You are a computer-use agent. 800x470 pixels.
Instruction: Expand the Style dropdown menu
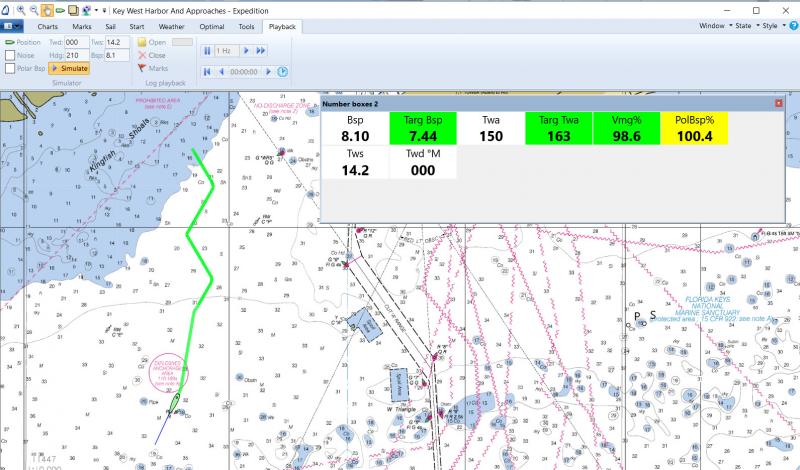773,24
